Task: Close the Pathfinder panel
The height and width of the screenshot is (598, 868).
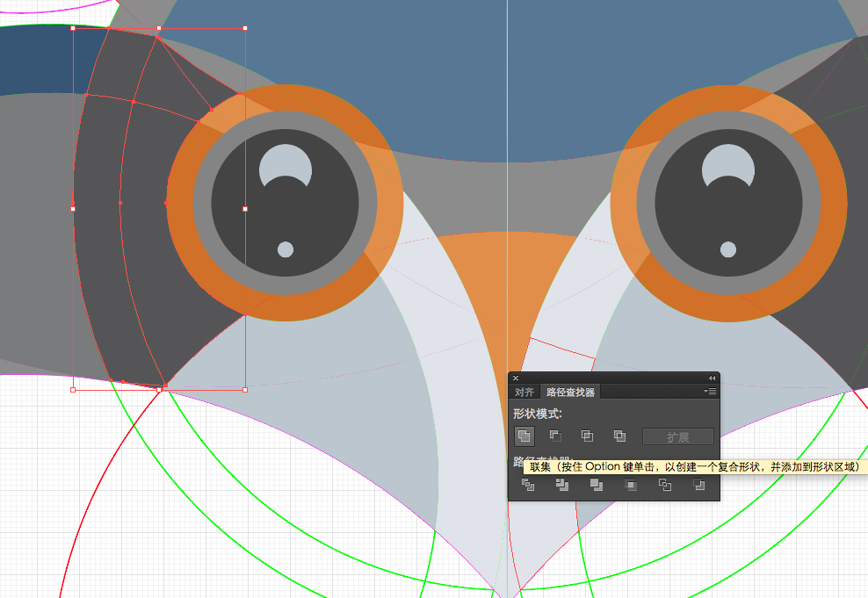Action: click(x=516, y=378)
